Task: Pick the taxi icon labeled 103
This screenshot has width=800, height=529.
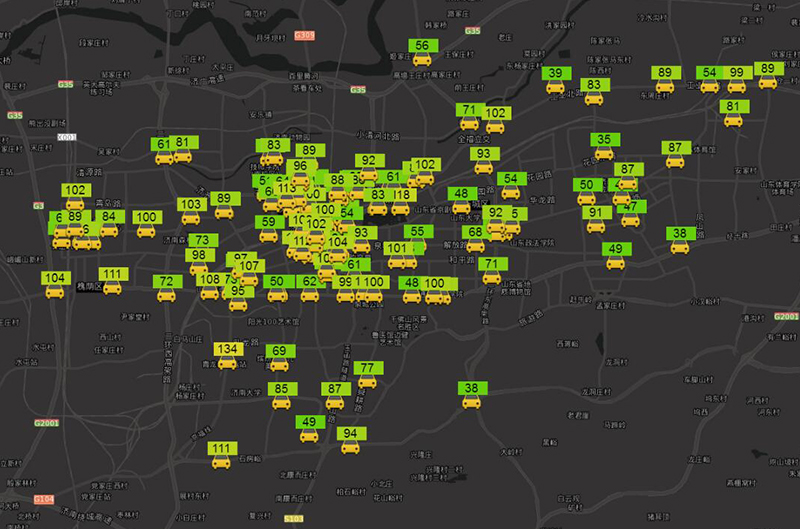Action: (191, 220)
